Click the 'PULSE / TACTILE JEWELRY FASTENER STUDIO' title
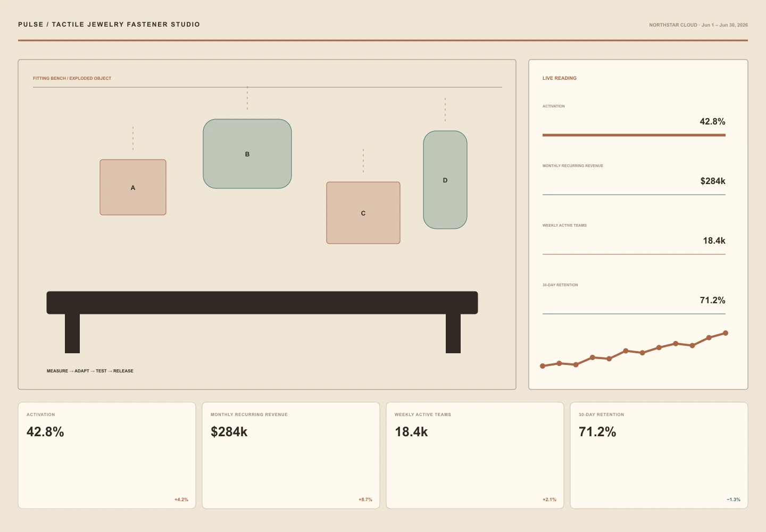 (x=109, y=24)
